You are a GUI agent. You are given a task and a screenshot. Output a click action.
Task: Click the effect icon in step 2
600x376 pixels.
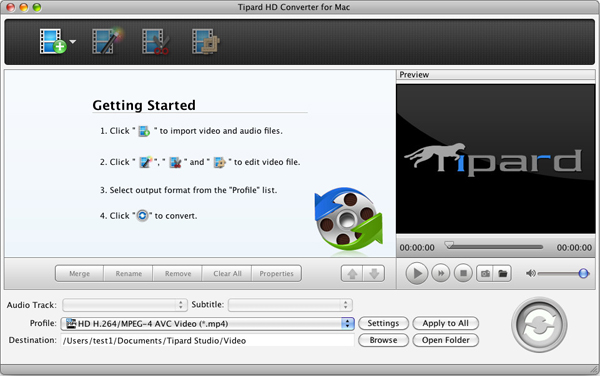145,162
